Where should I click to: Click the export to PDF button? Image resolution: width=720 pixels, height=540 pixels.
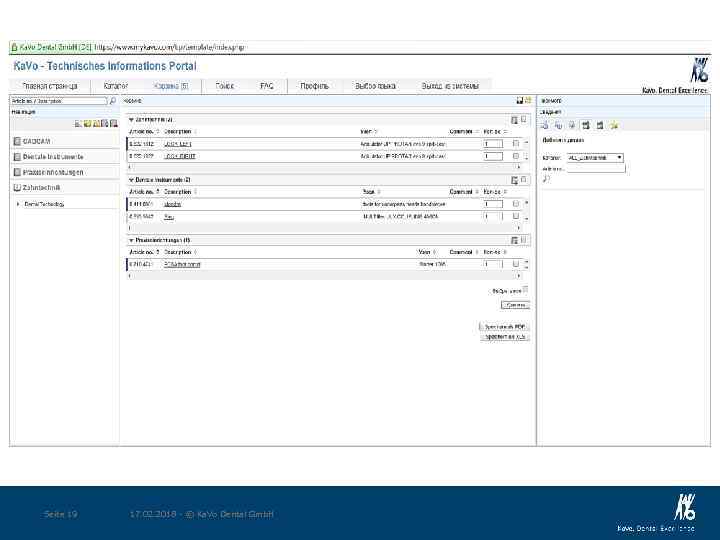(x=504, y=326)
